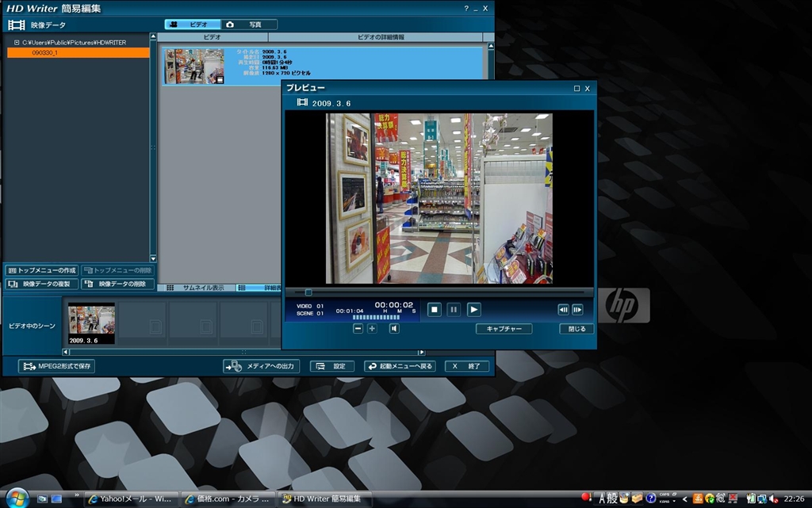
Task: Switch to the ビデオ tab
Action: pyautogui.click(x=193, y=25)
